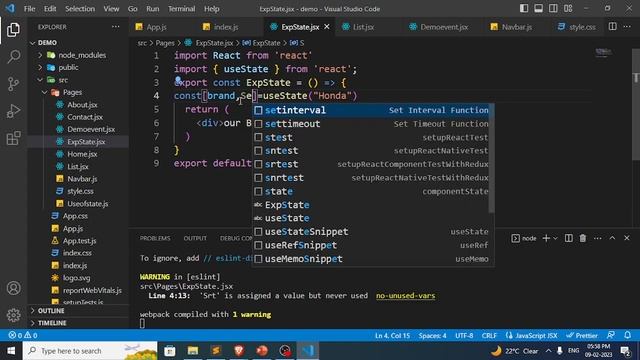Close the ExpState.jsx tab
640x360 pixels.
click(327, 27)
